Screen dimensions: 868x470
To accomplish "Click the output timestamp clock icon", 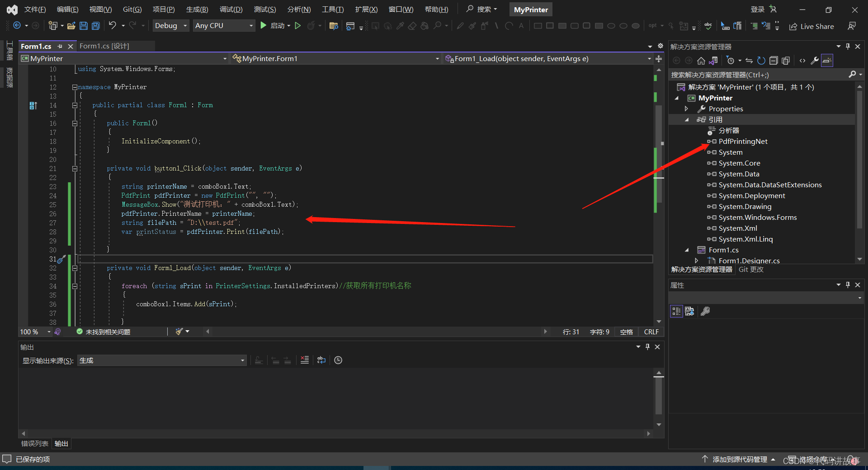I will click(x=338, y=360).
